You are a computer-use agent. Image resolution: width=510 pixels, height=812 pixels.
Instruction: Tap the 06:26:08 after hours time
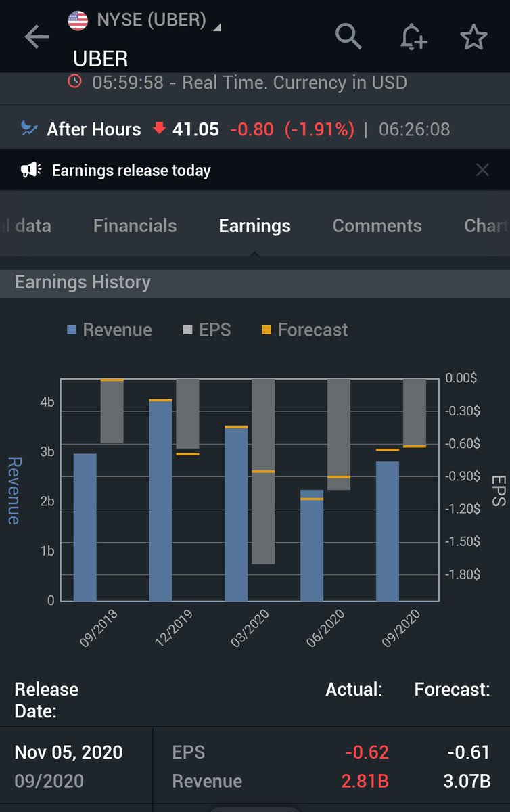[414, 129]
